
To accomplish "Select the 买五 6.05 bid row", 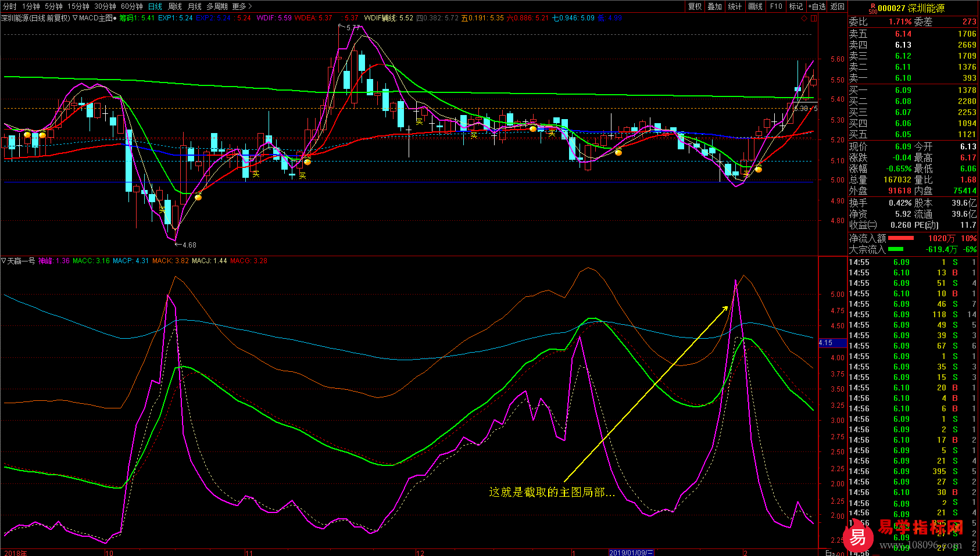I will pos(913,134).
